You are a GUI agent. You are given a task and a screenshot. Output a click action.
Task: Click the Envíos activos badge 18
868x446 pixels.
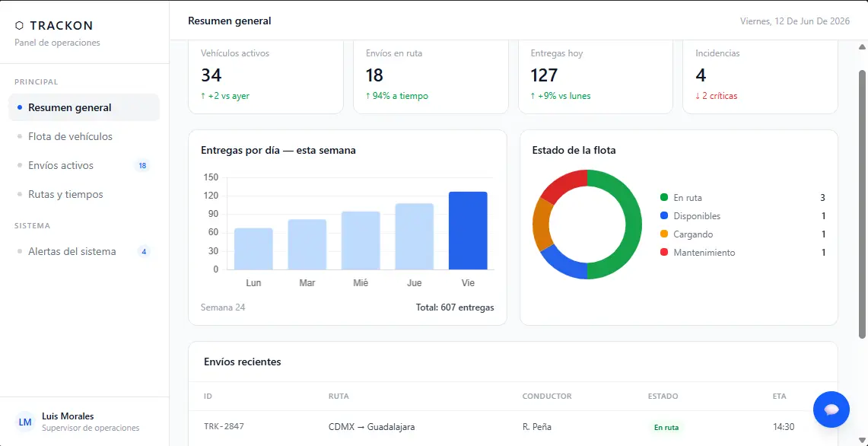142,166
